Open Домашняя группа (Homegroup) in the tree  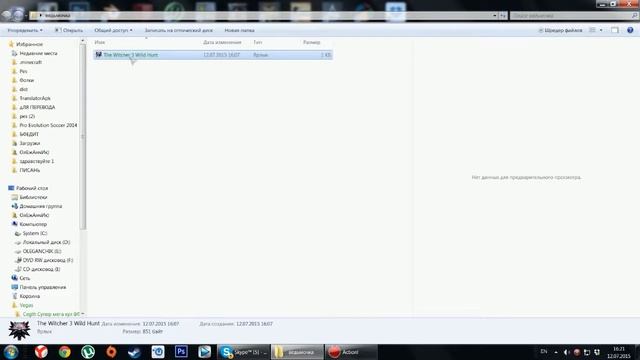click(41, 206)
